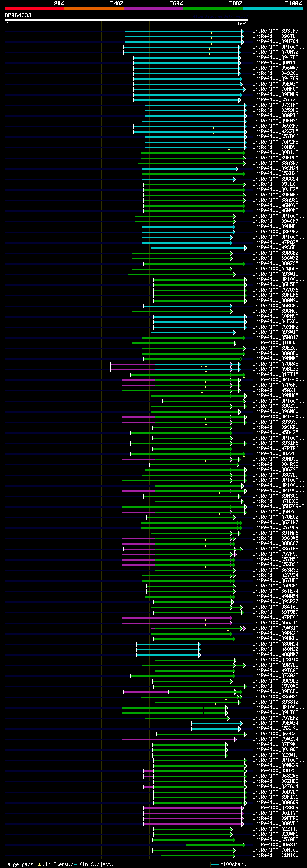Select hit label UniRef100_Q5HZ09-2

(278, 507)
